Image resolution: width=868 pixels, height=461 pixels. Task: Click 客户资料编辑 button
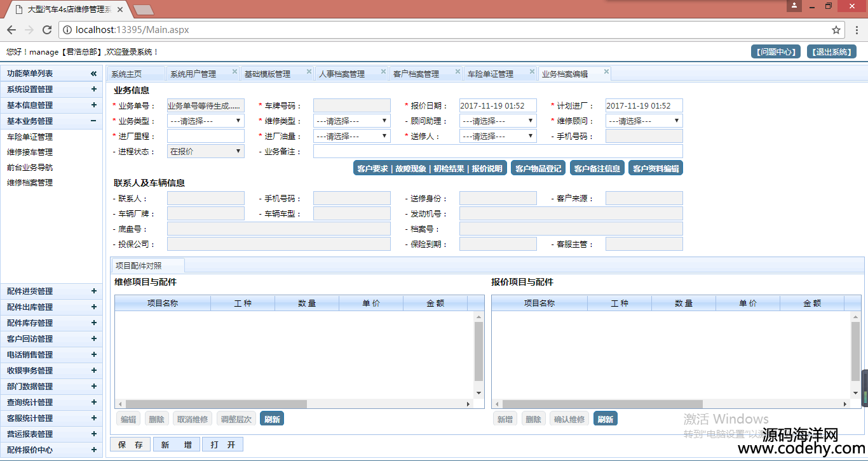pos(656,168)
